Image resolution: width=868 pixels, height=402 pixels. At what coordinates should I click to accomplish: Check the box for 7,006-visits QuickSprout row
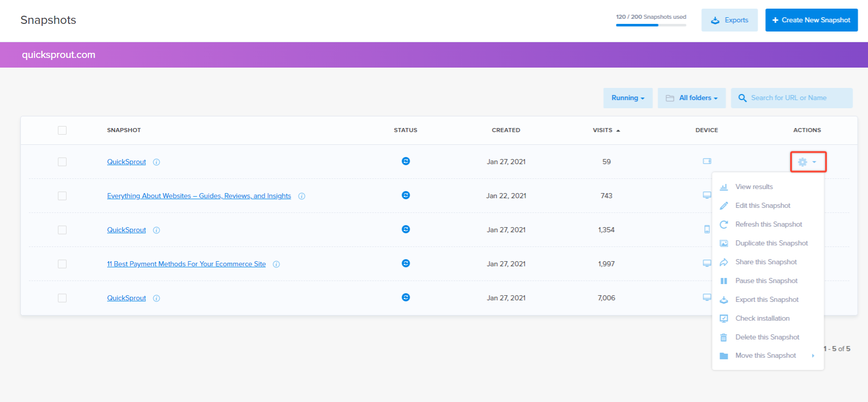tap(62, 298)
